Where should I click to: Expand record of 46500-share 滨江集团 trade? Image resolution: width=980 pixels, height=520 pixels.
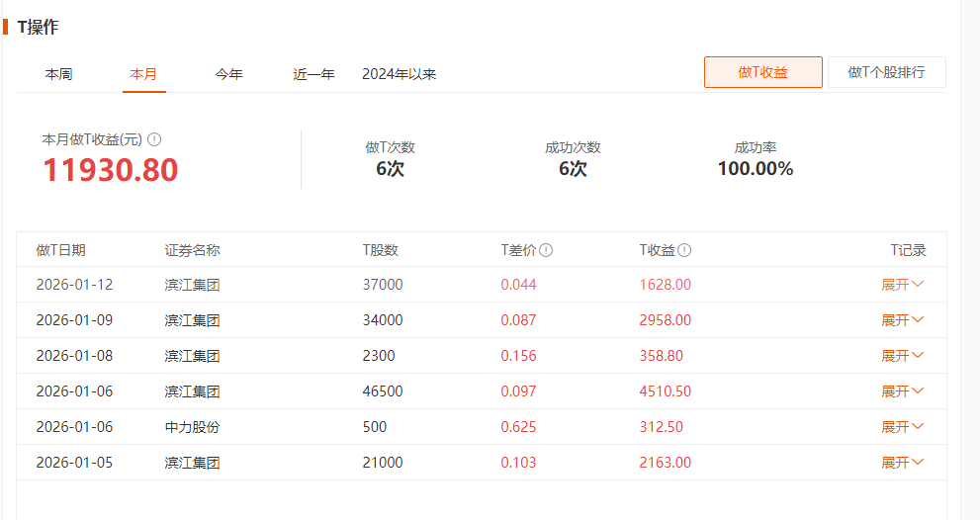tap(902, 391)
